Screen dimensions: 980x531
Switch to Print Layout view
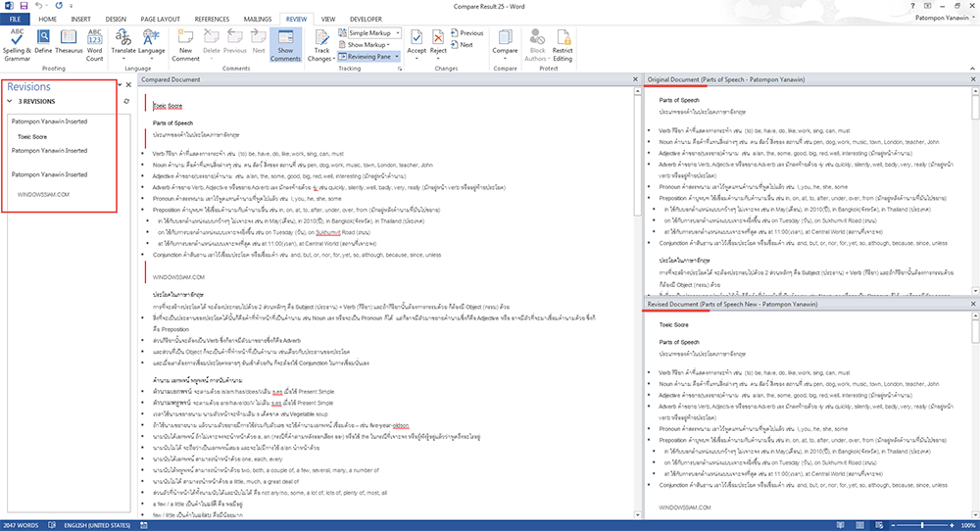(860, 525)
